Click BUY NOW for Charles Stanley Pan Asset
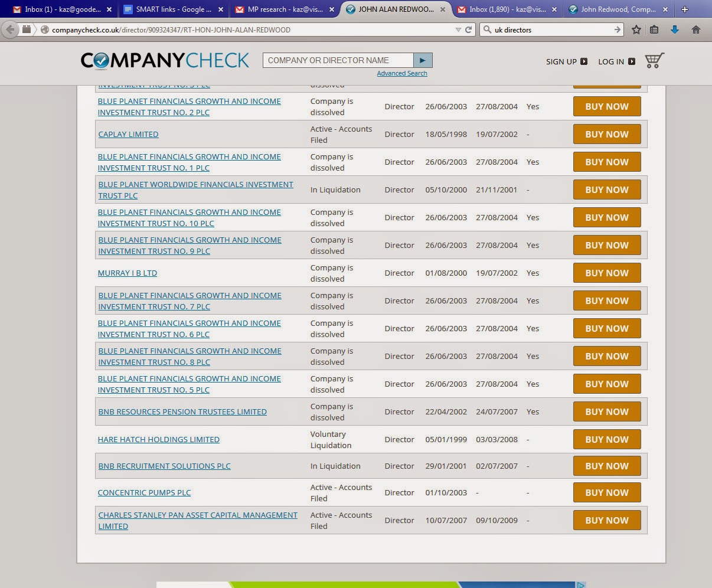The image size is (712, 588). (x=607, y=520)
